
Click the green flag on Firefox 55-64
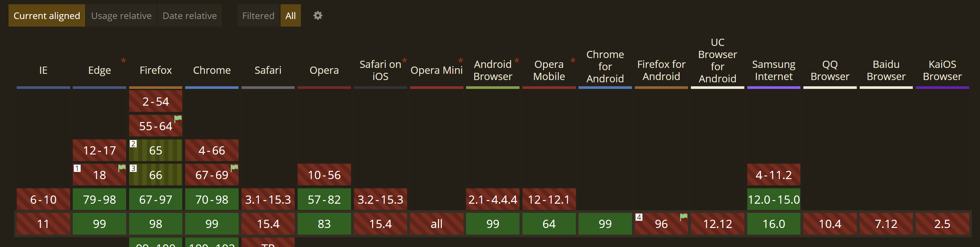coord(178,119)
